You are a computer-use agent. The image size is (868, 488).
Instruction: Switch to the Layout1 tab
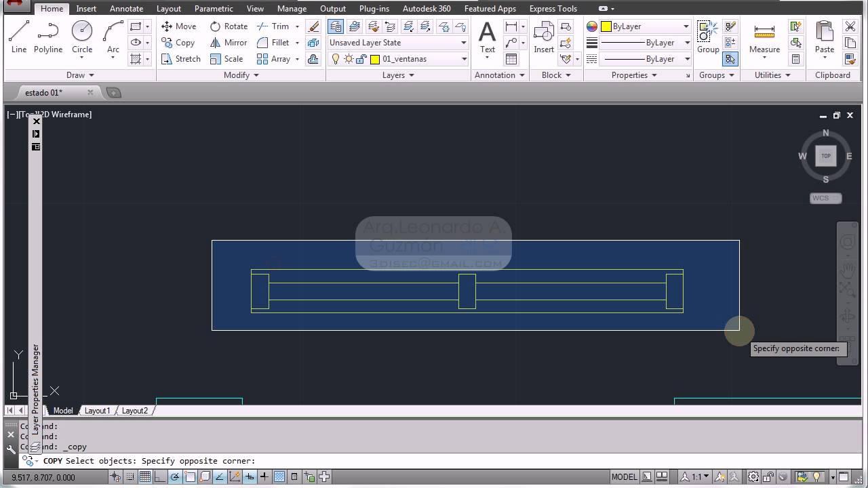coord(97,411)
